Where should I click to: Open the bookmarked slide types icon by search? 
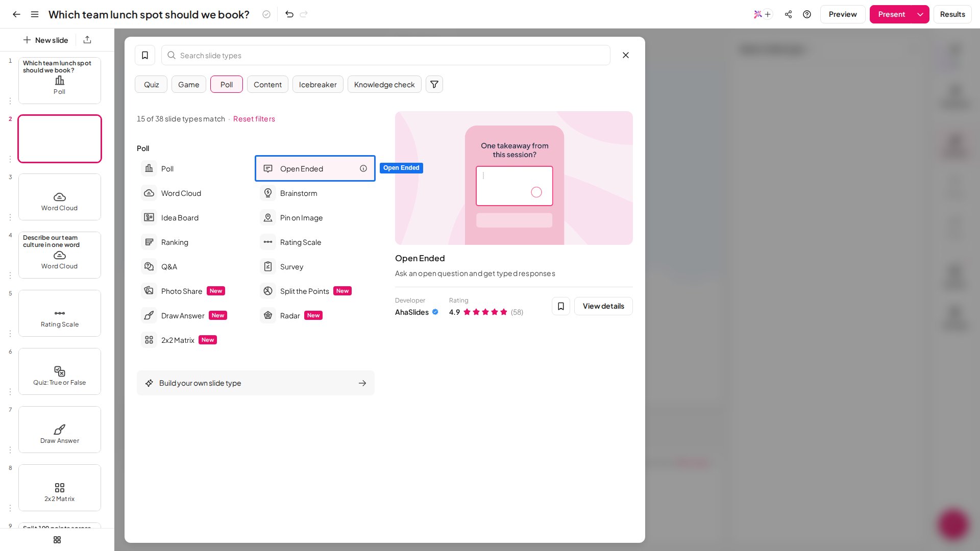click(x=145, y=55)
